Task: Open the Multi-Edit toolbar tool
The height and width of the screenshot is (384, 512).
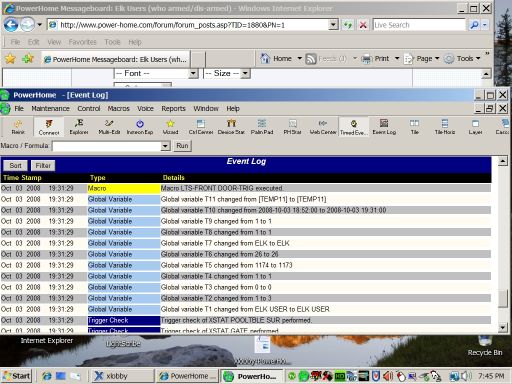Action: 109,127
